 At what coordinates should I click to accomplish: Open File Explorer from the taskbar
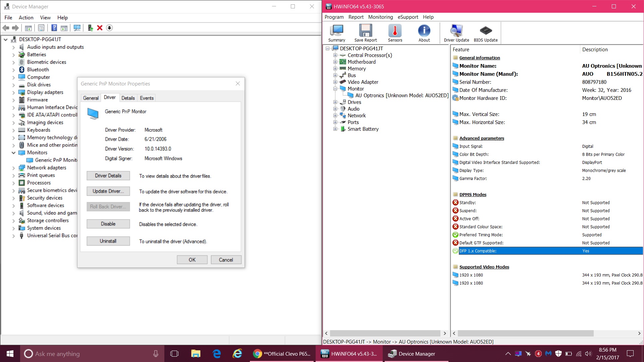196,354
